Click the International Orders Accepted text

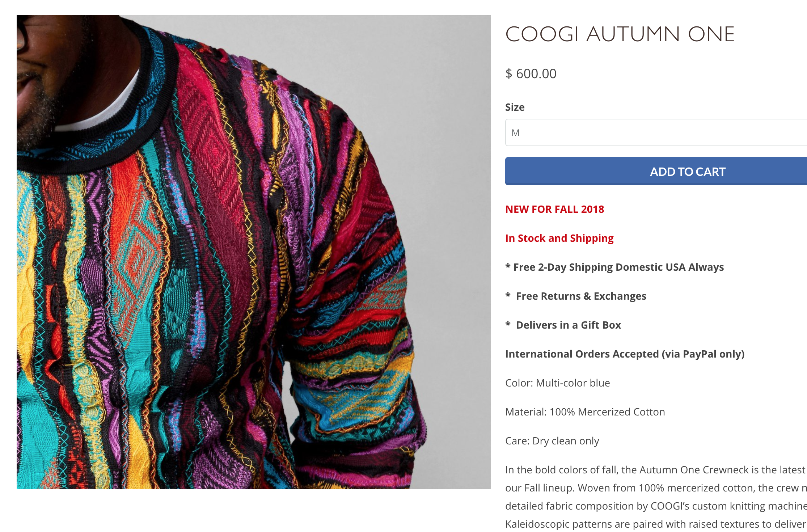pyautogui.click(x=625, y=354)
